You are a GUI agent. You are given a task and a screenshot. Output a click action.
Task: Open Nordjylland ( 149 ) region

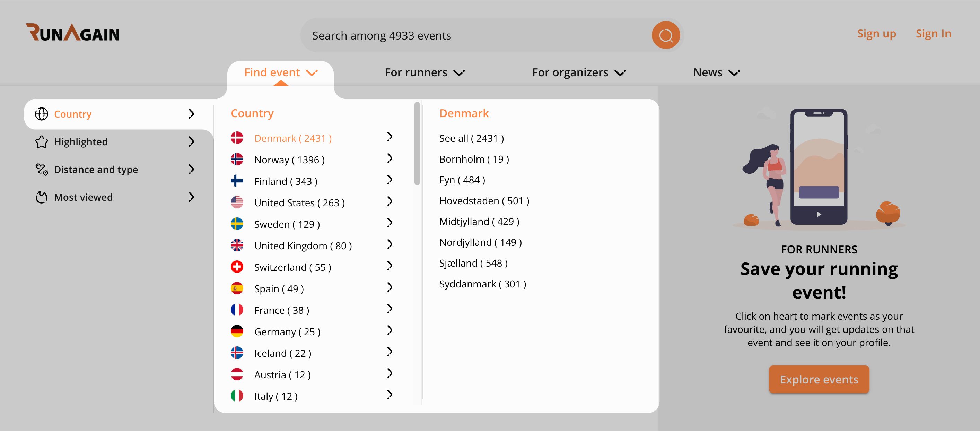click(481, 242)
